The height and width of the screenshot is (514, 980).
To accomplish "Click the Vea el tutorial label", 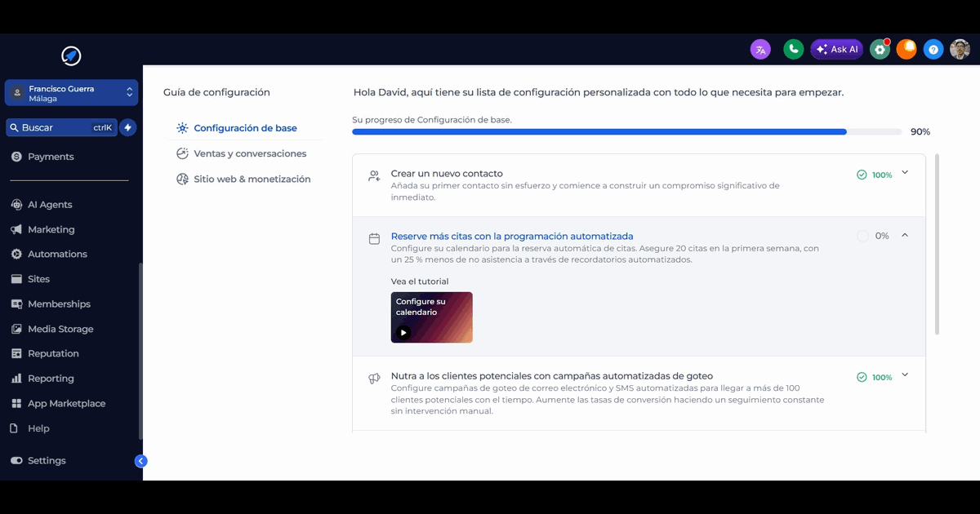I will coord(420,281).
